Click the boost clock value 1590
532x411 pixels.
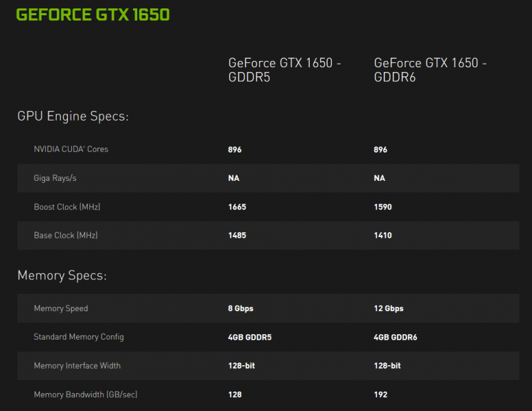point(382,207)
